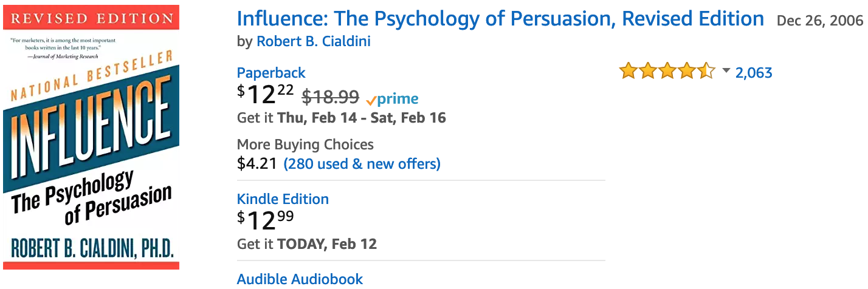Click the orange Prime checkmark icon
Screen dimensions: 868x289
[x=371, y=100]
